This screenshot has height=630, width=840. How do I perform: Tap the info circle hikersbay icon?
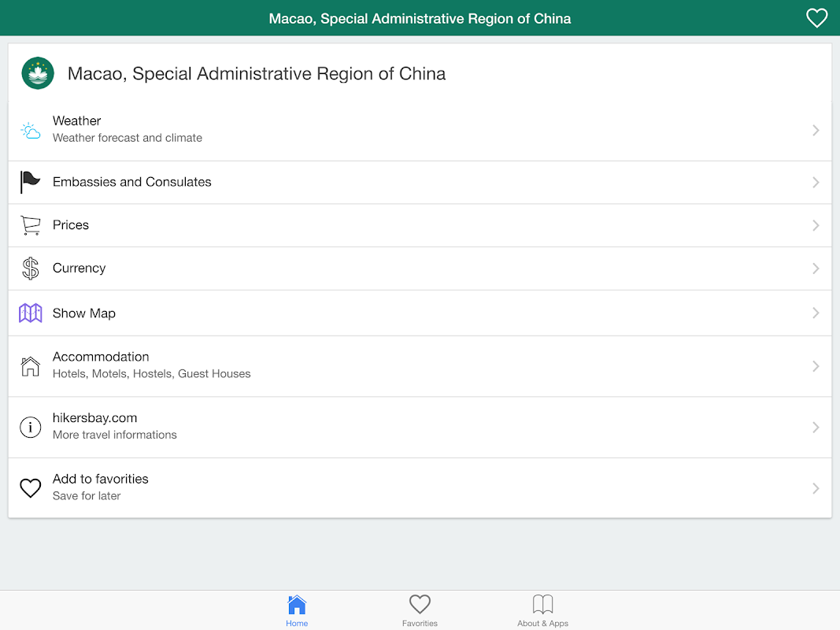pyautogui.click(x=31, y=428)
